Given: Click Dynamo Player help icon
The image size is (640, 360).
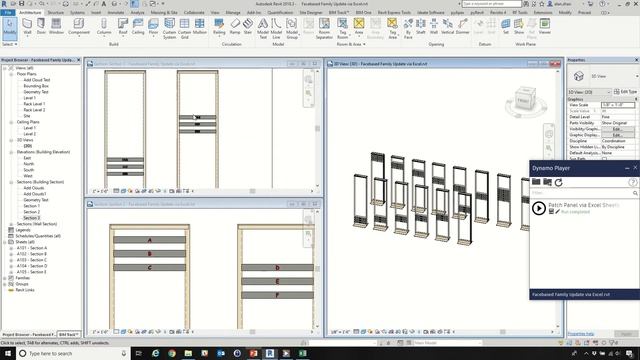Looking at the screenshot, I should click(x=633, y=182).
